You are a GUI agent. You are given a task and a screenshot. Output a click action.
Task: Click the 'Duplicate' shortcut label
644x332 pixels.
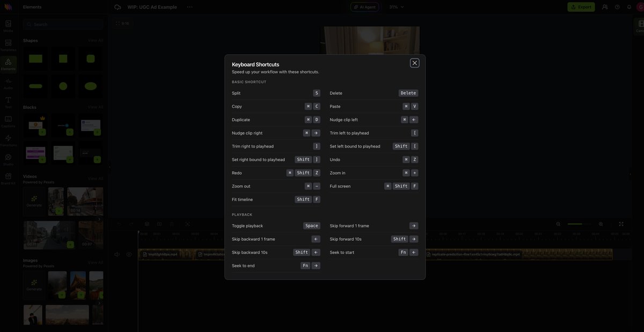click(241, 120)
